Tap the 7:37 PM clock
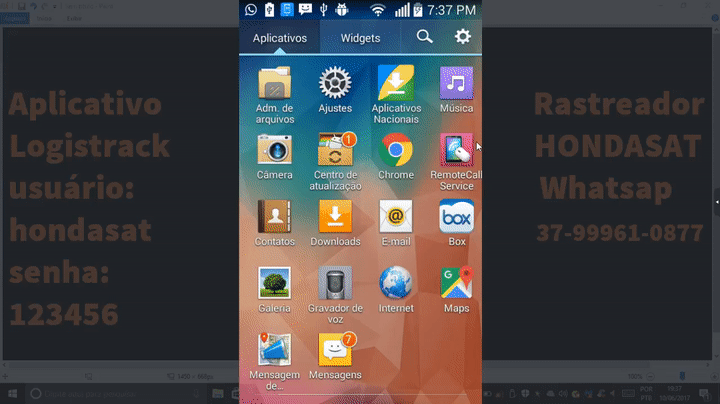This screenshot has width=720, height=404. click(451, 10)
